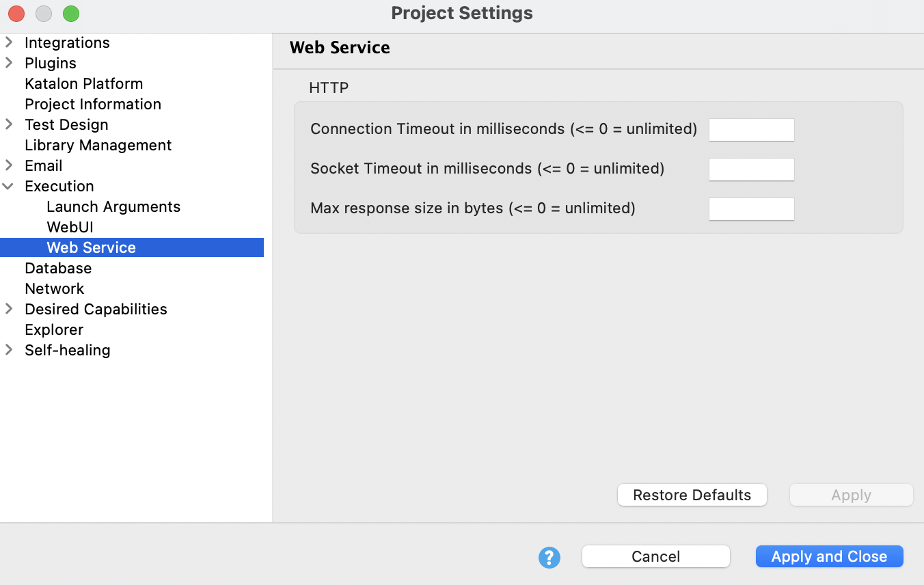This screenshot has height=585, width=924.
Task: Open the Database settings page
Action: [x=58, y=268]
